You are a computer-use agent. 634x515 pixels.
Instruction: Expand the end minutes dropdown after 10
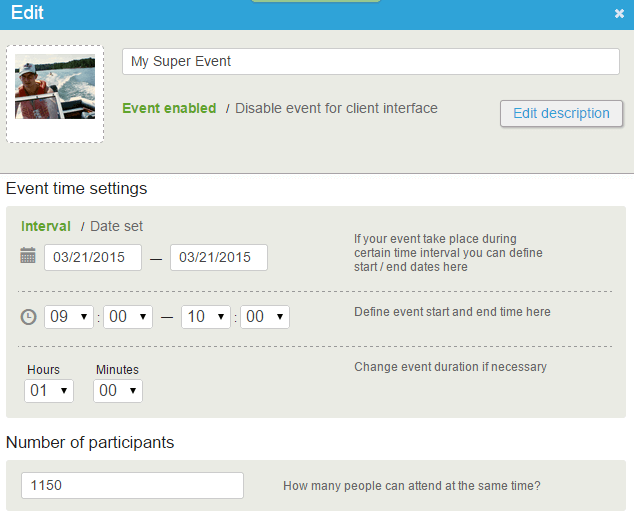click(x=265, y=317)
